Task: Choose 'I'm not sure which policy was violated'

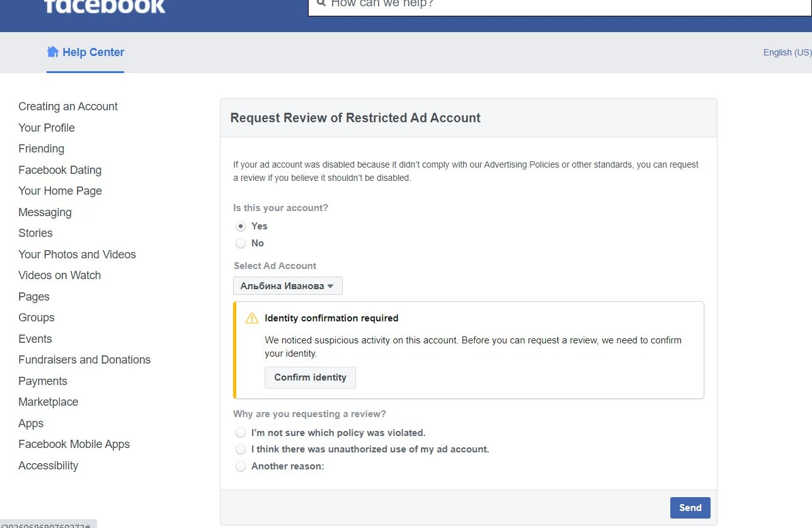Action: (x=241, y=433)
